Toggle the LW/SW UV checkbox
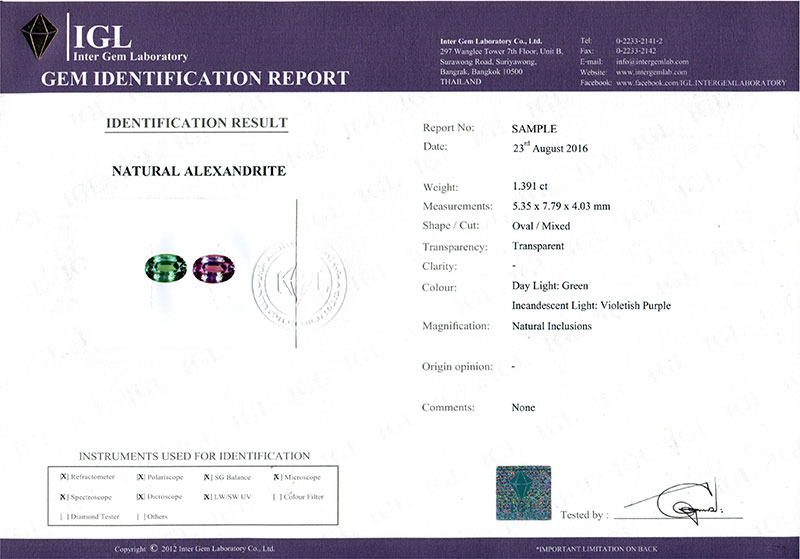The image size is (800, 559). (x=208, y=496)
